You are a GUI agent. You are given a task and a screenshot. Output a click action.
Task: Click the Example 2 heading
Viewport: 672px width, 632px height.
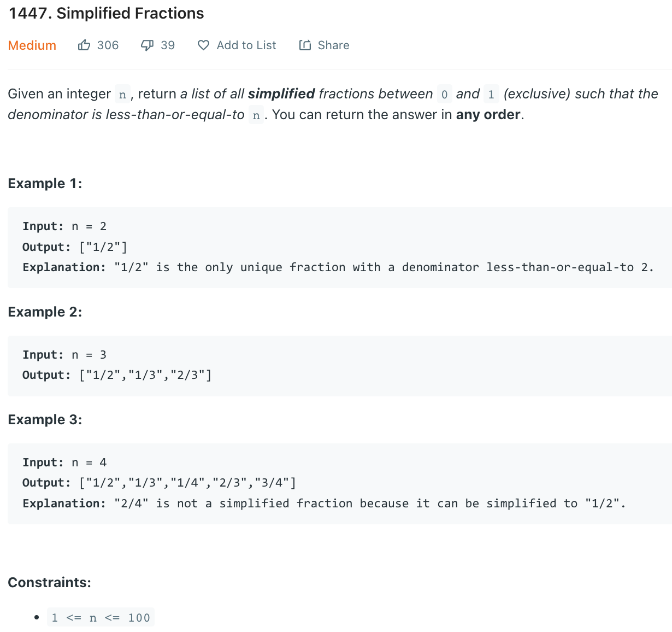45,312
